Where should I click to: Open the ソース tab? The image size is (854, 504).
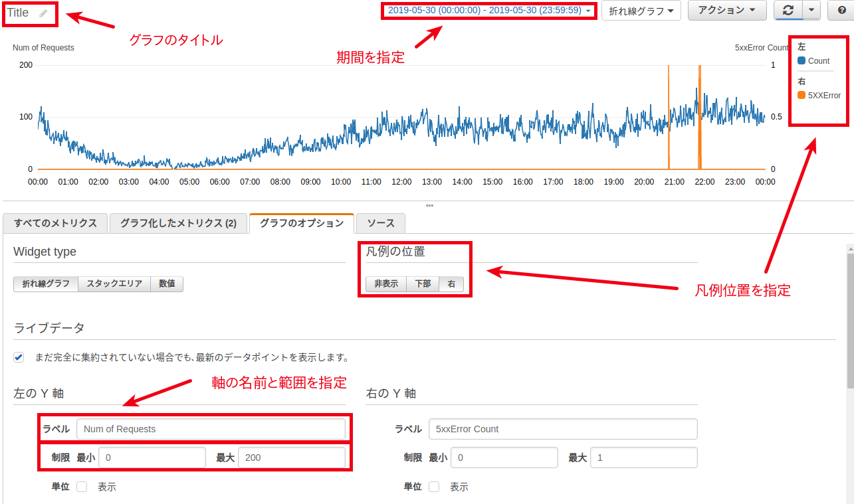pos(381,223)
